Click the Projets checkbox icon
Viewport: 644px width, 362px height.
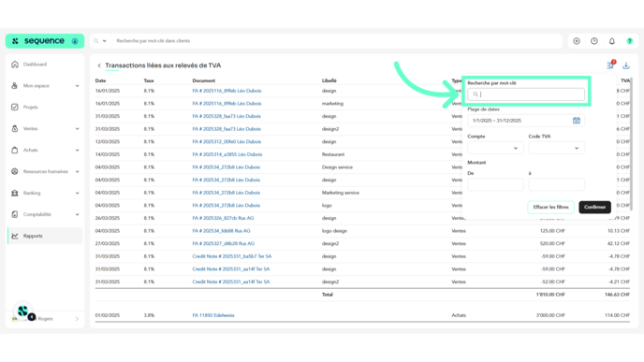click(15, 108)
